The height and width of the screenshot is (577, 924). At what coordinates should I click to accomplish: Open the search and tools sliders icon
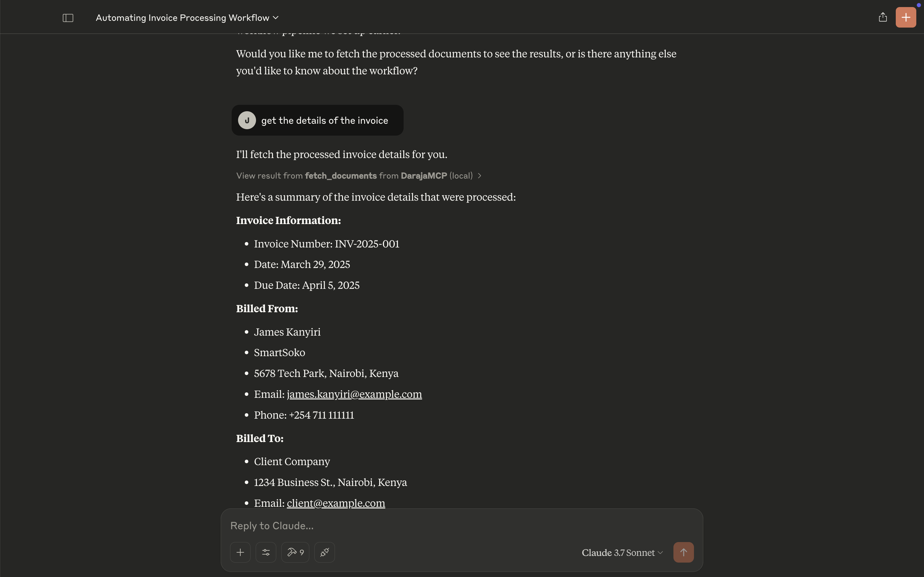[266, 552]
